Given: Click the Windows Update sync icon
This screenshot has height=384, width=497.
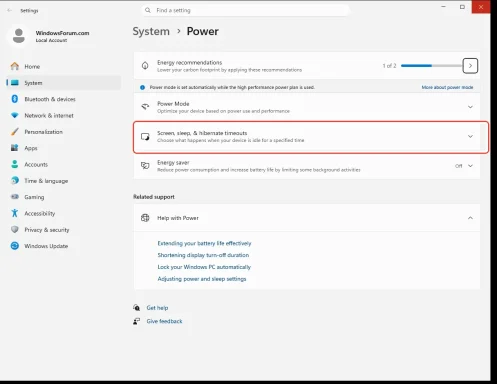Looking at the screenshot, I should (x=15, y=246).
